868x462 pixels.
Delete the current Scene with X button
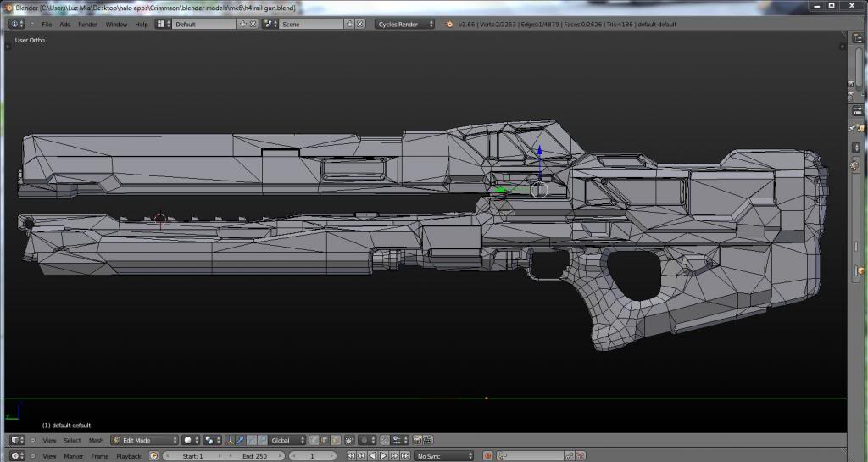tap(359, 25)
